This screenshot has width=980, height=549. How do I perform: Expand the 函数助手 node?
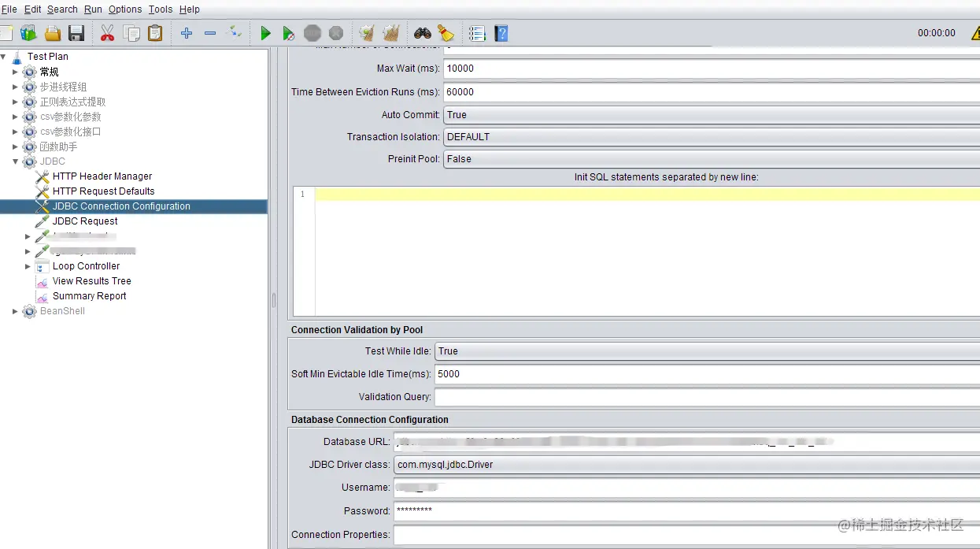click(15, 147)
